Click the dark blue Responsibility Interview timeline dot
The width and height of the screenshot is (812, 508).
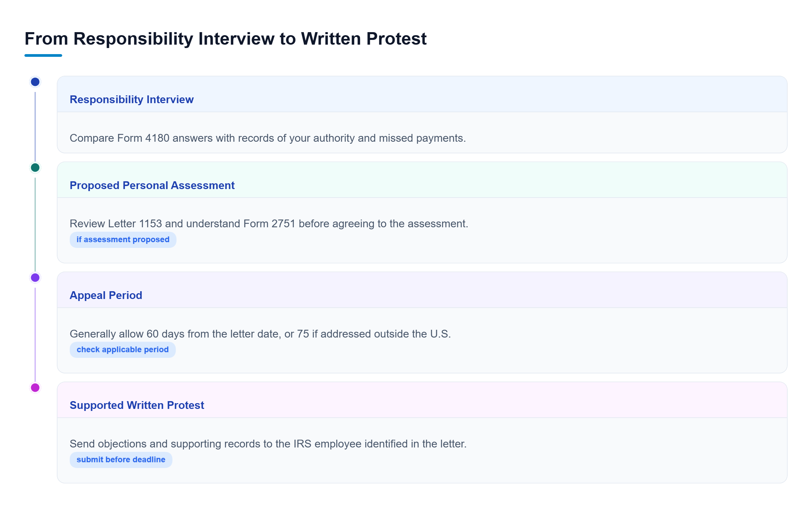point(35,82)
